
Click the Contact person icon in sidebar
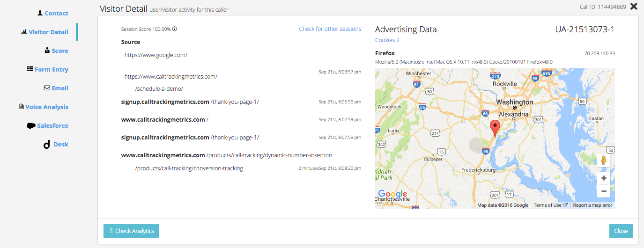[x=40, y=13]
